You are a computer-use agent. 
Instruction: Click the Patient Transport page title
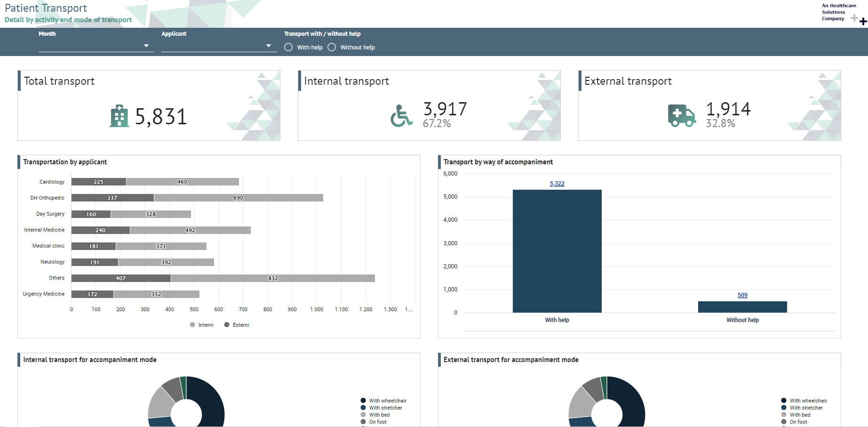click(46, 8)
